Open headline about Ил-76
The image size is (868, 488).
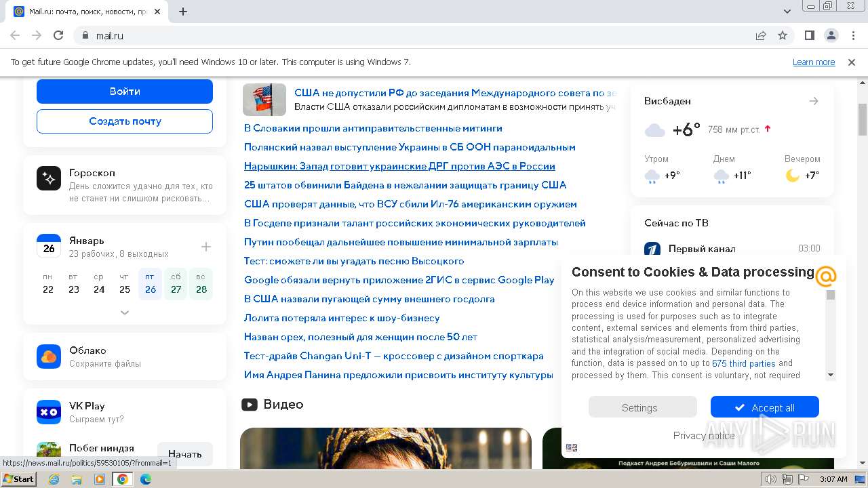tap(410, 204)
